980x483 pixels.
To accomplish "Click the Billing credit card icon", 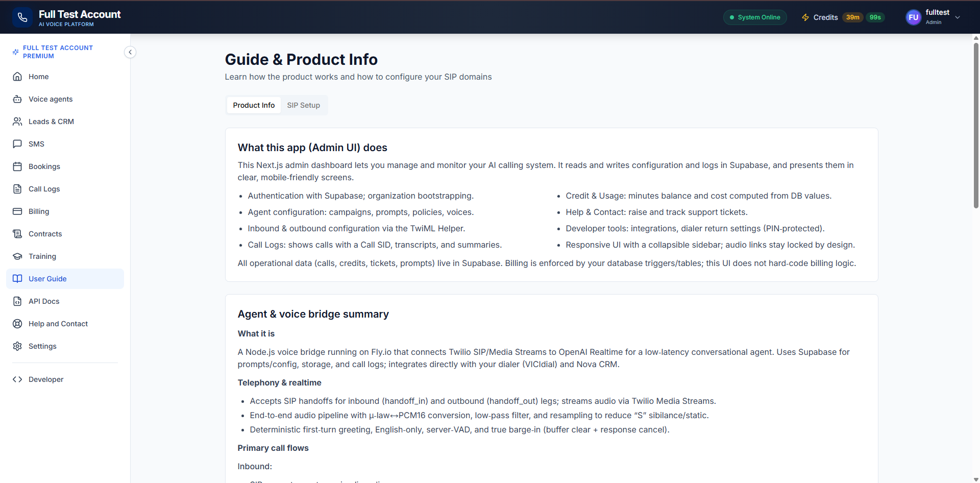I will point(17,211).
